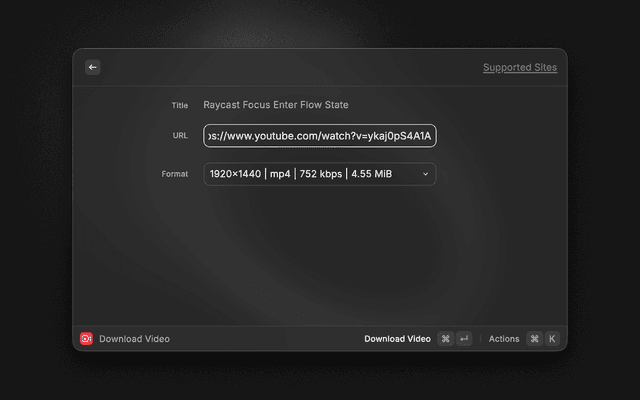Click the Return key icon in footer
Viewport: 640px width, 400px height.
point(464,339)
